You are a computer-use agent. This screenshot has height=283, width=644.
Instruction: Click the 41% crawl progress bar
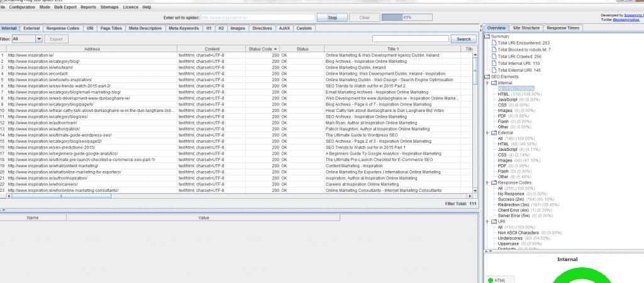point(407,18)
